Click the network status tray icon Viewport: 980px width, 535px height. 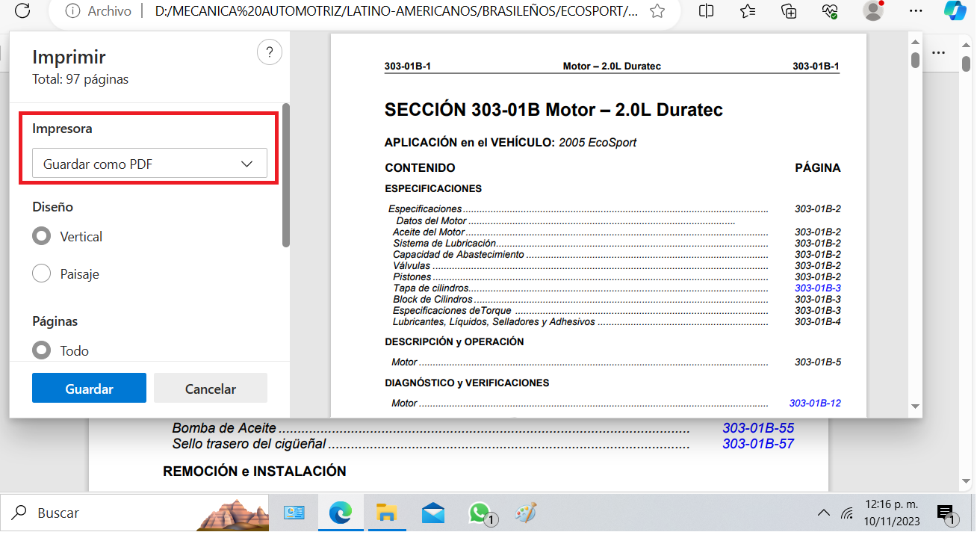click(846, 513)
